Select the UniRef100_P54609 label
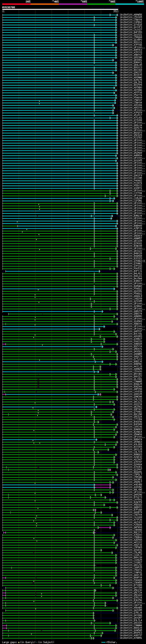The width and height of the screenshot is (146, 644). coord(131,98)
